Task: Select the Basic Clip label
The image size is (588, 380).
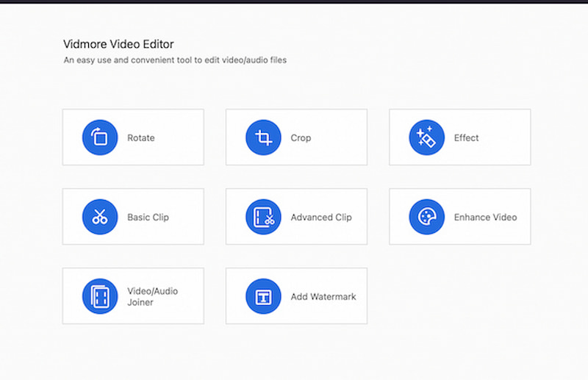Action: click(148, 218)
